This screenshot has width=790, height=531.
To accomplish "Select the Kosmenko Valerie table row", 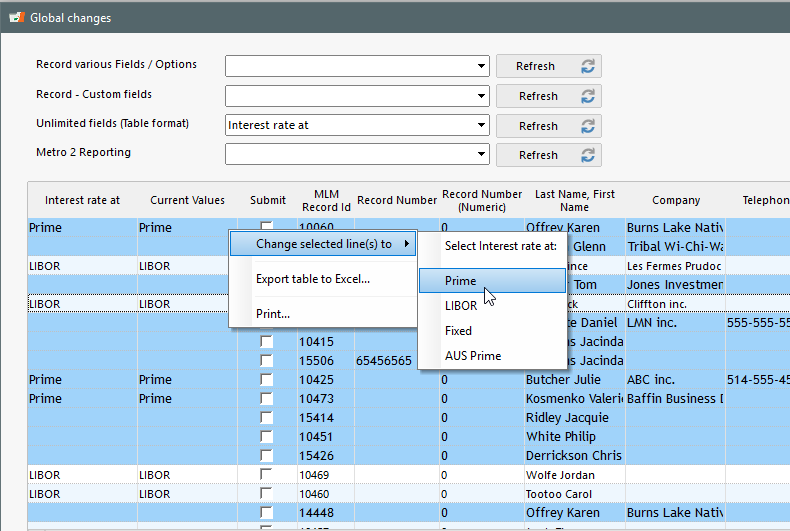I will 409,399.
